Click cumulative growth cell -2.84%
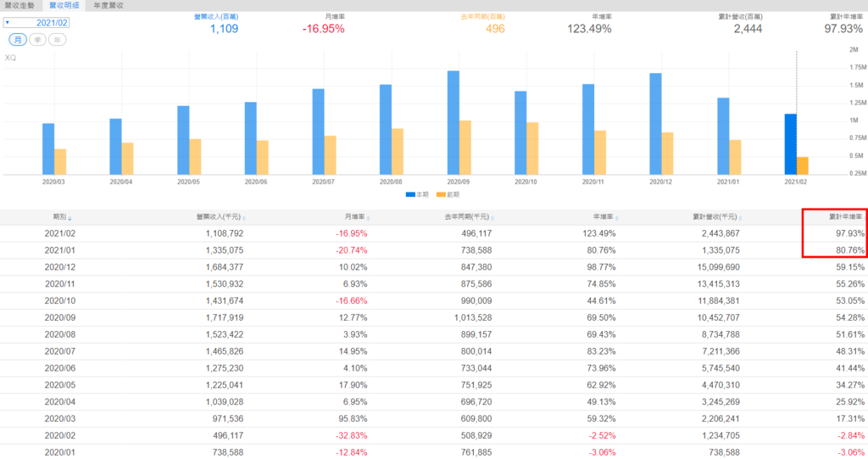 tap(851, 435)
